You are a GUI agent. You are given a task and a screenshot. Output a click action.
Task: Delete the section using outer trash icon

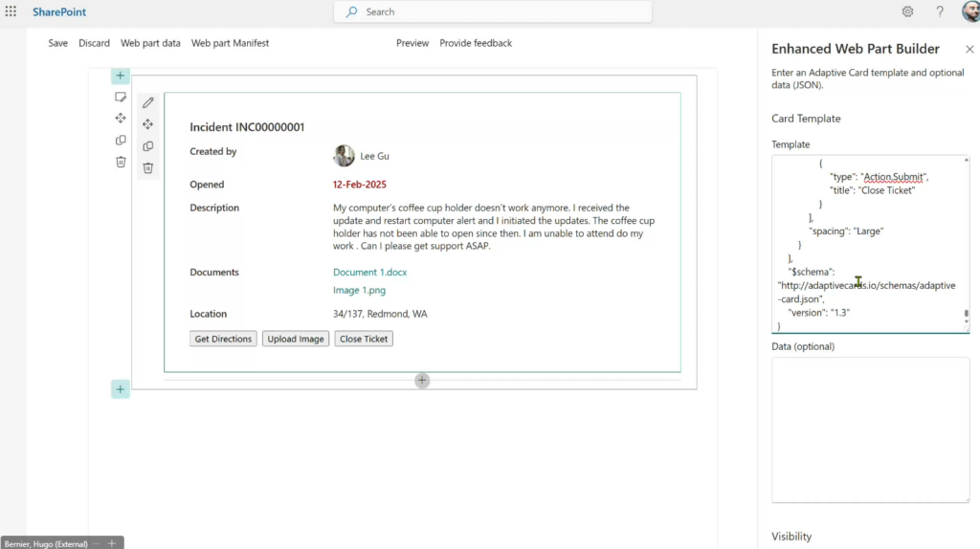[121, 162]
